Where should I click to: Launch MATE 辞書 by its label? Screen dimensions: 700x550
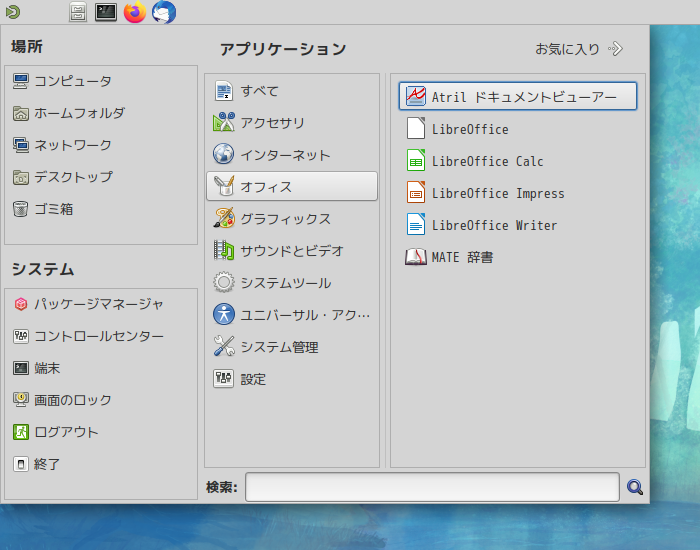(x=462, y=257)
